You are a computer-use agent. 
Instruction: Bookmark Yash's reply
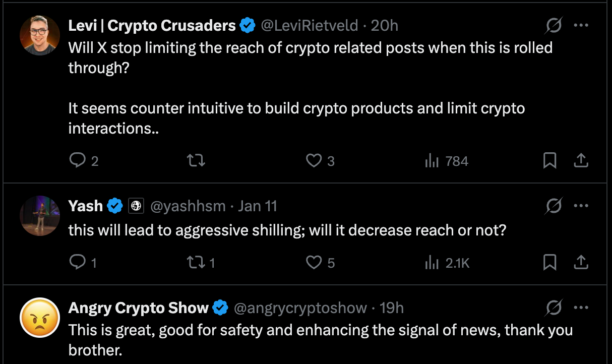(x=550, y=262)
